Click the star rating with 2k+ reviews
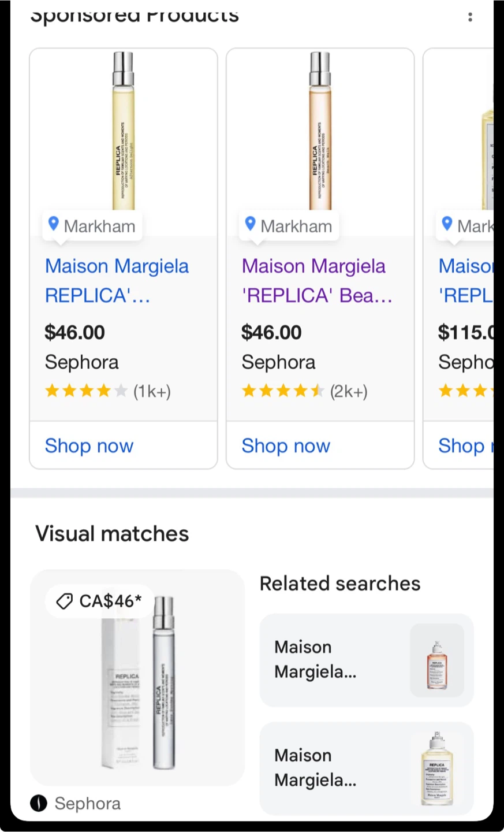The height and width of the screenshot is (832, 504). (x=305, y=392)
